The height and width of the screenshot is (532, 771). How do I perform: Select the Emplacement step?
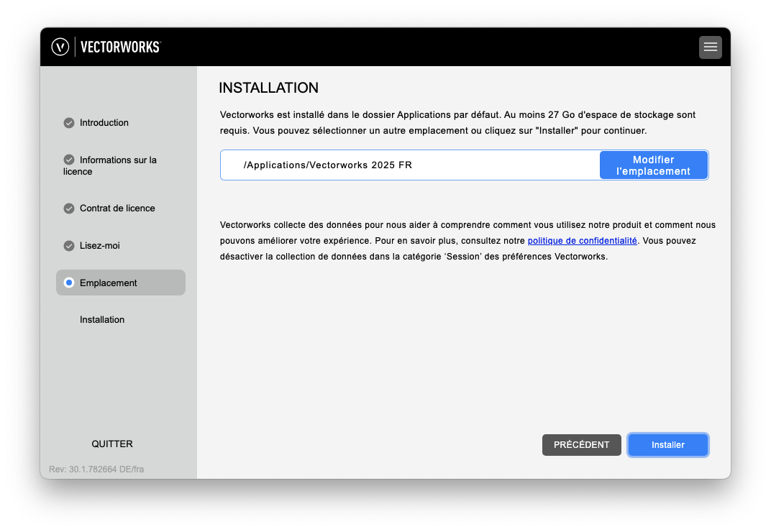121,283
